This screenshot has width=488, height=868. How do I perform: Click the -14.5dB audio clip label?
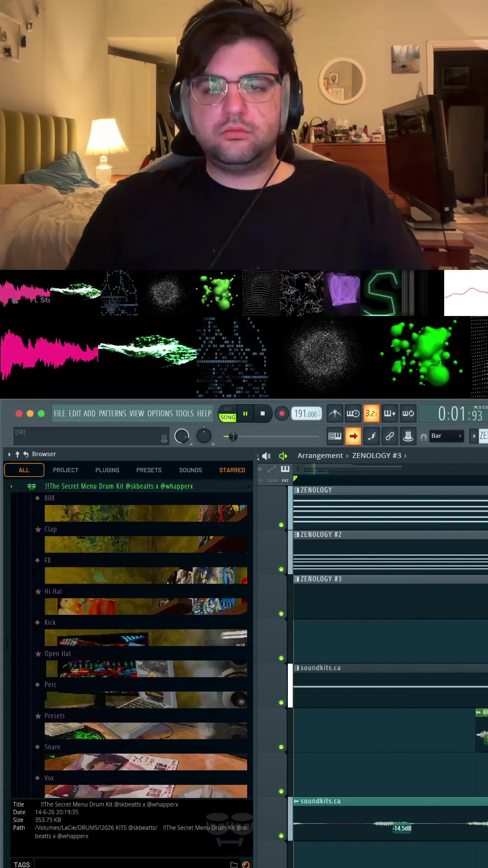(x=402, y=828)
